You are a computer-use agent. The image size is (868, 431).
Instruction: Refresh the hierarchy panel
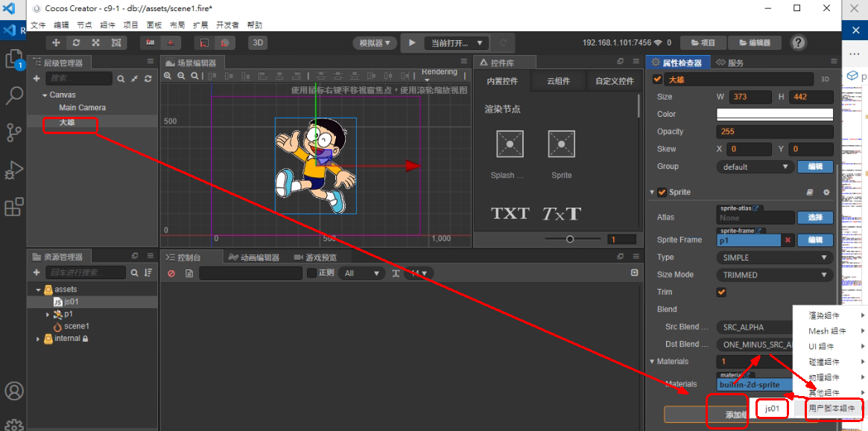148,79
